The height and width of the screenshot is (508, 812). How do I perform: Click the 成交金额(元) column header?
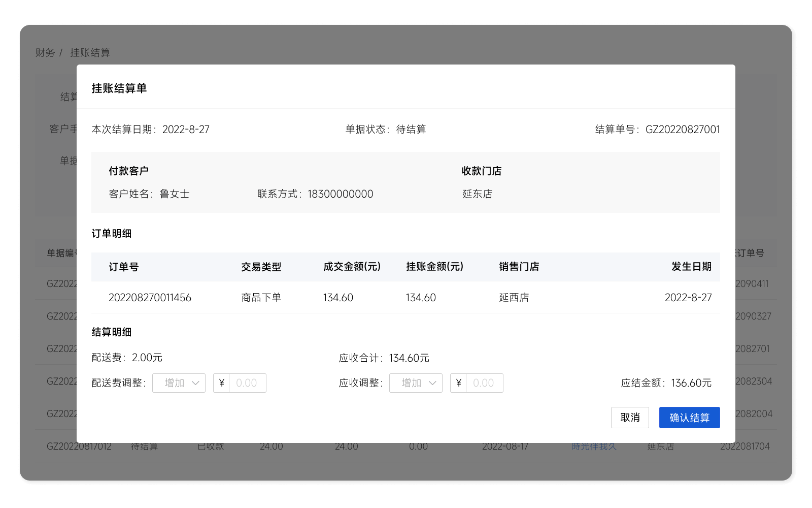point(352,267)
